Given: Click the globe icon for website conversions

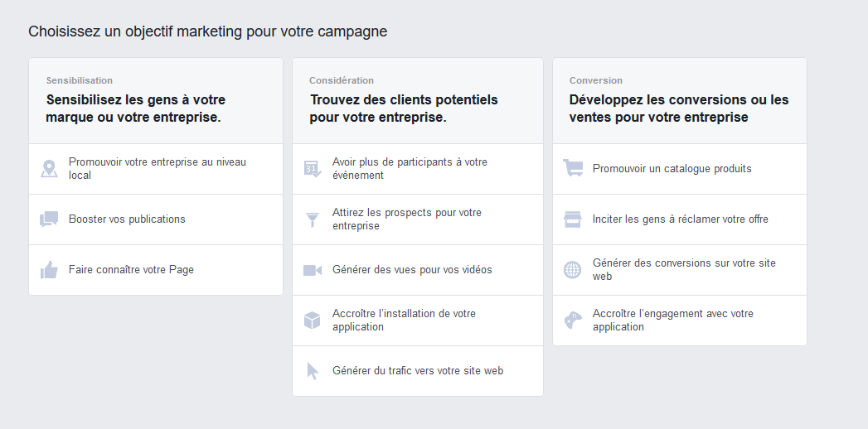Looking at the screenshot, I should (x=573, y=270).
